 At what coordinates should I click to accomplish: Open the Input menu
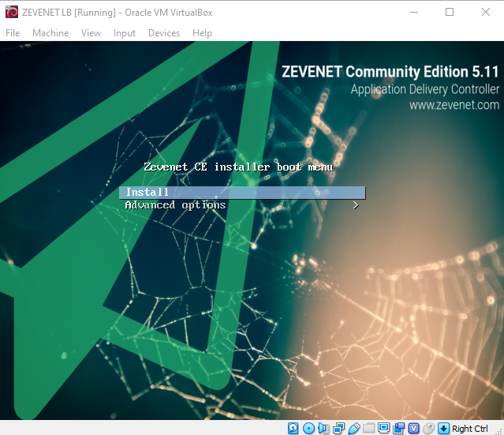(125, 33)
